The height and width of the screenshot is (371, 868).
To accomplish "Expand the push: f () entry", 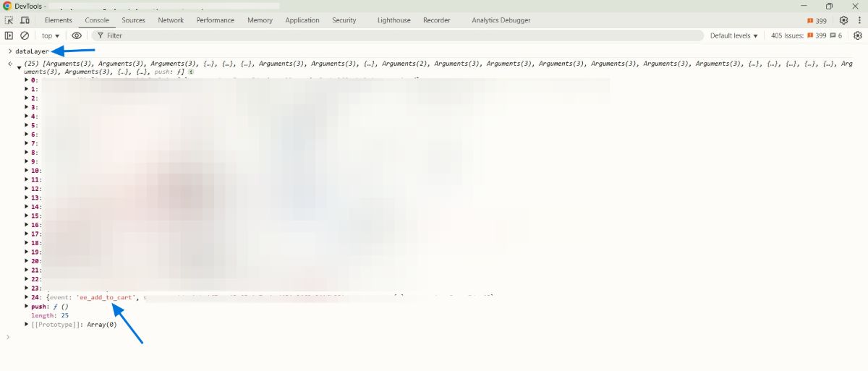I will [x=27, y=307].
